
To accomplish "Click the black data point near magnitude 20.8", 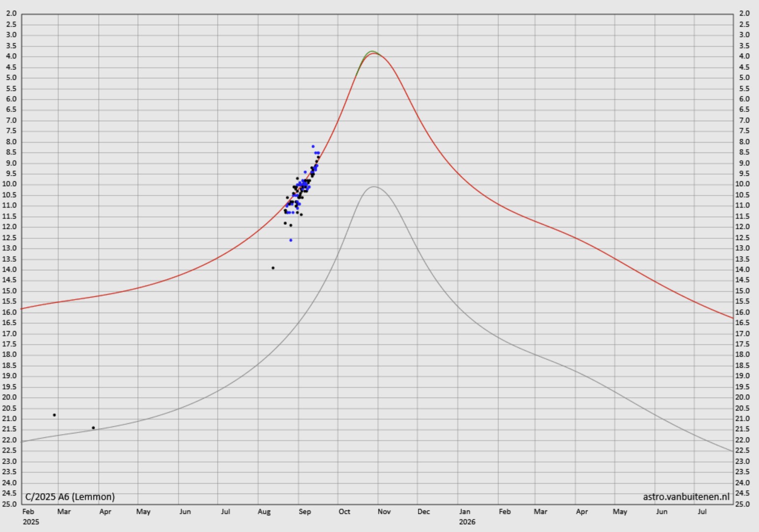I will click(x=54, y=415).
